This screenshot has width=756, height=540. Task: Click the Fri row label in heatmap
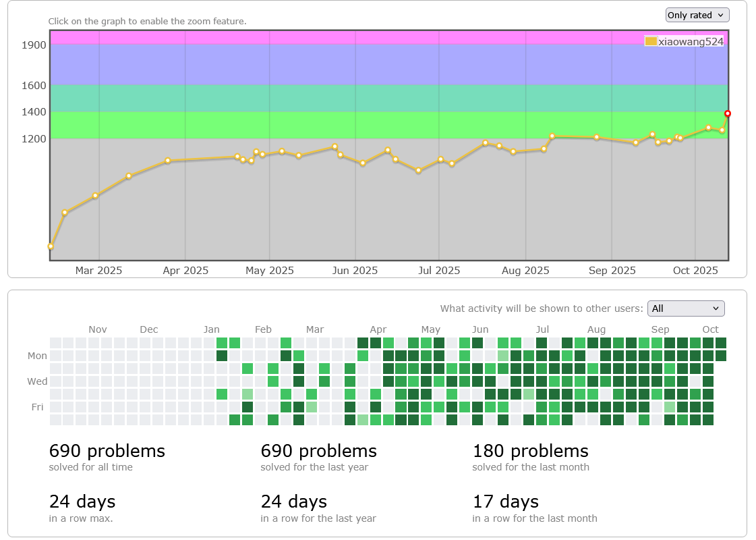click(37, 407)
